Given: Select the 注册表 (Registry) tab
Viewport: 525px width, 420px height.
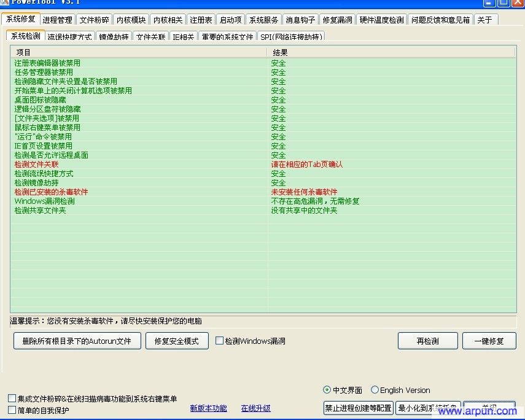Looking at the screenshot, I should pos(201,18).
